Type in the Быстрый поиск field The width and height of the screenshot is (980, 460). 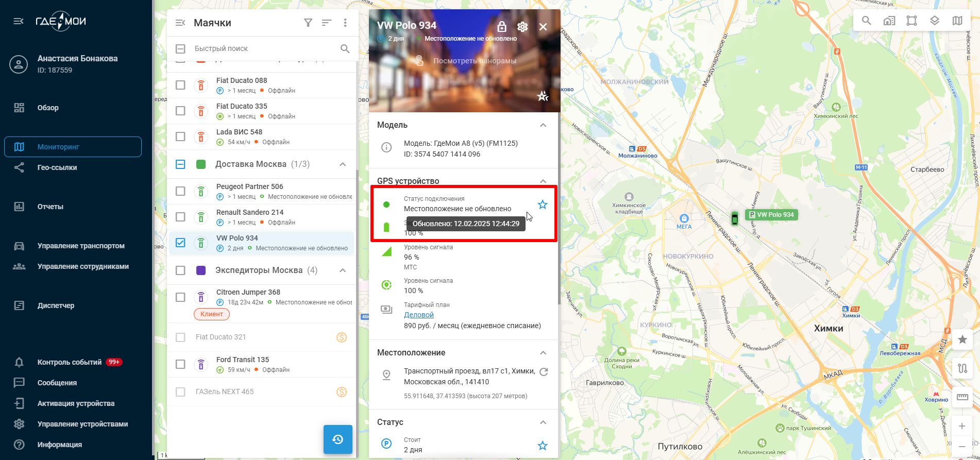point(263,48)
